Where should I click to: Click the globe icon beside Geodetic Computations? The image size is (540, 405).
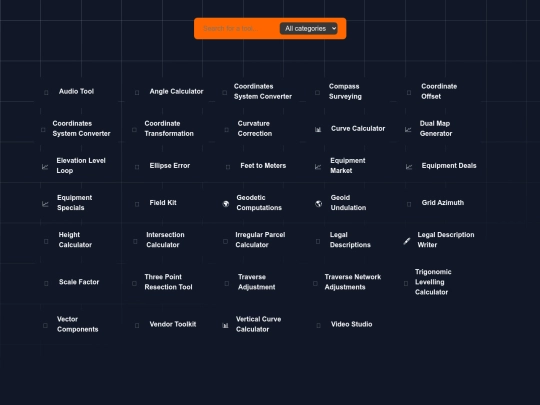click(226, 204)
